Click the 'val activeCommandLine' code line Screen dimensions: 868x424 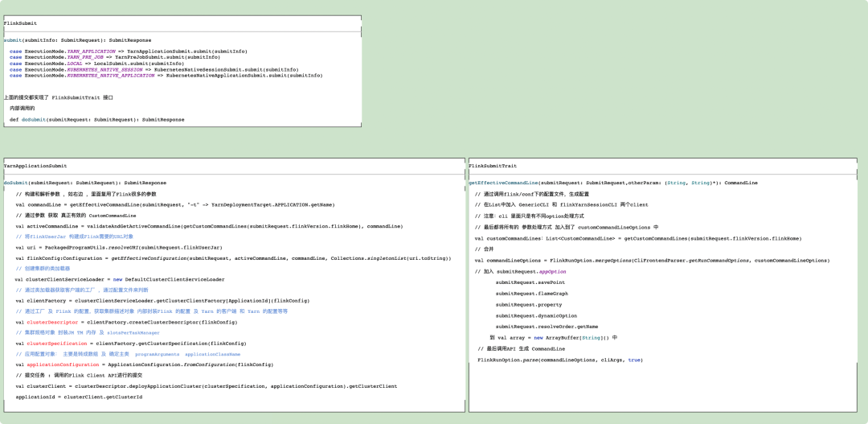tap(209, 227)
